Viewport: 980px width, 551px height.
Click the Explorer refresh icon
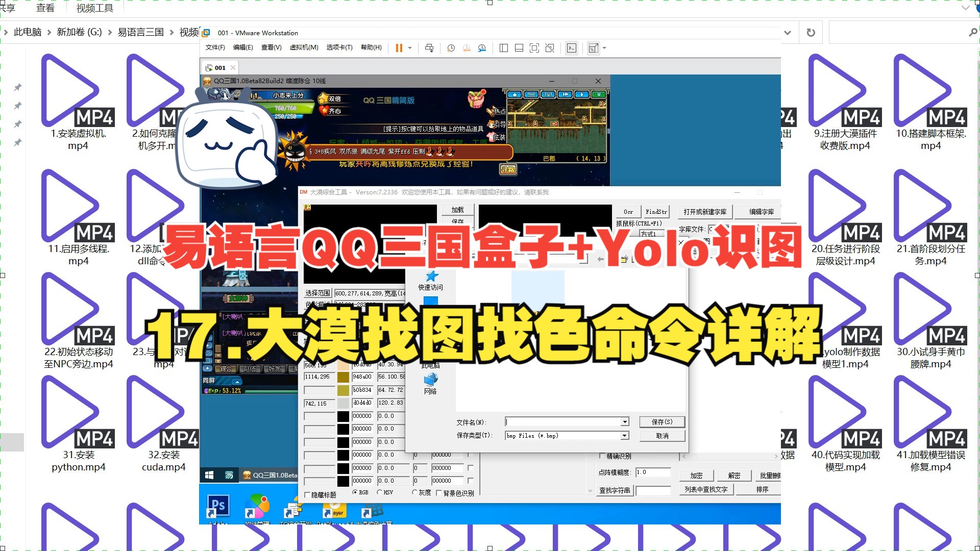click(811, 33)
